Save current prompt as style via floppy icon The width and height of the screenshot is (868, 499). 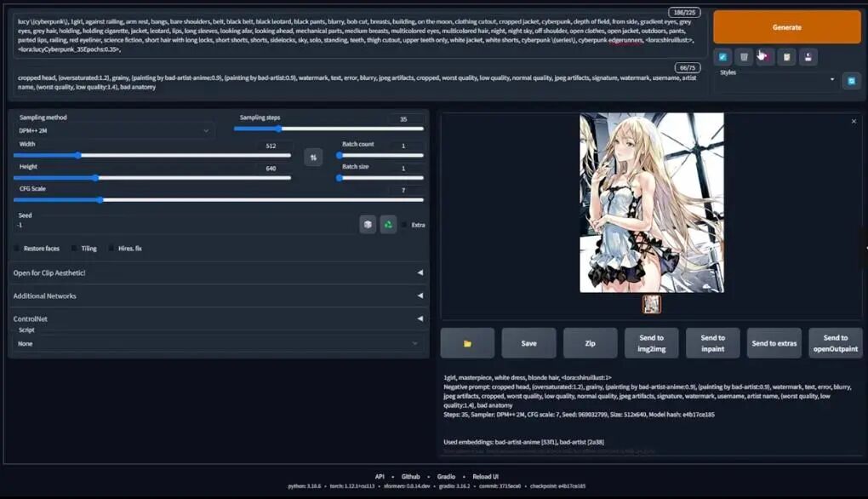[x=808, y=56]
